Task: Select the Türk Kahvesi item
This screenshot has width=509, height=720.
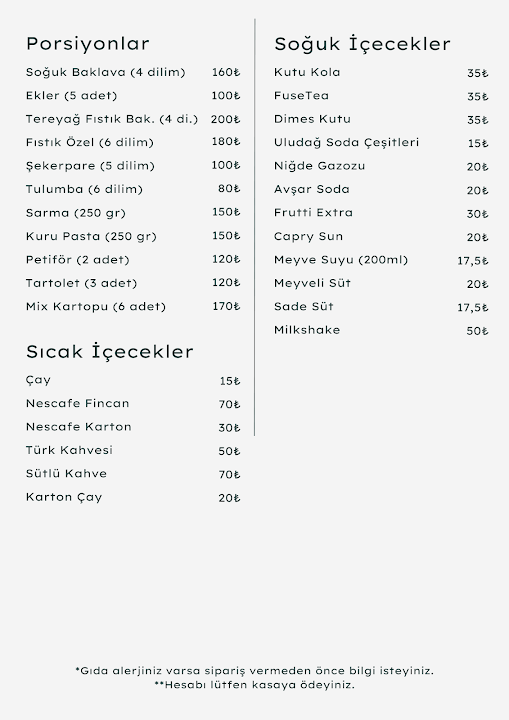Action: (x=69, y=450)
